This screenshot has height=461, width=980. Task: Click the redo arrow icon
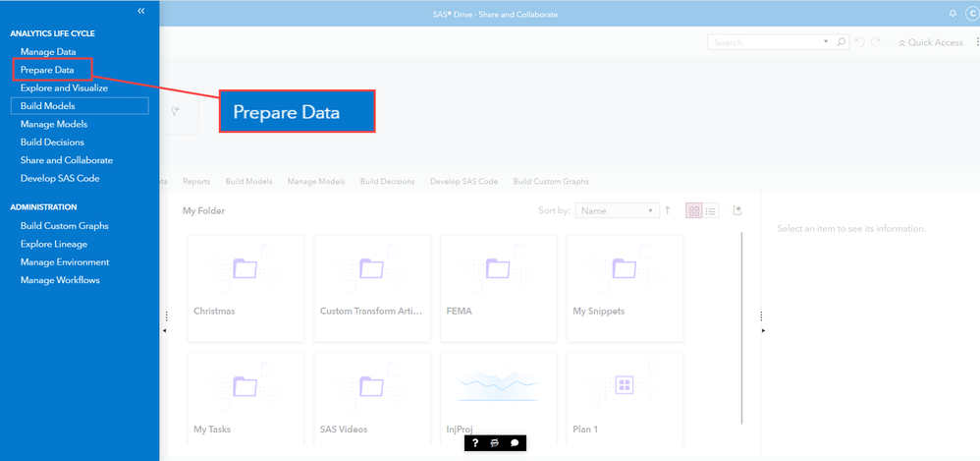click(x=875, y=42)
